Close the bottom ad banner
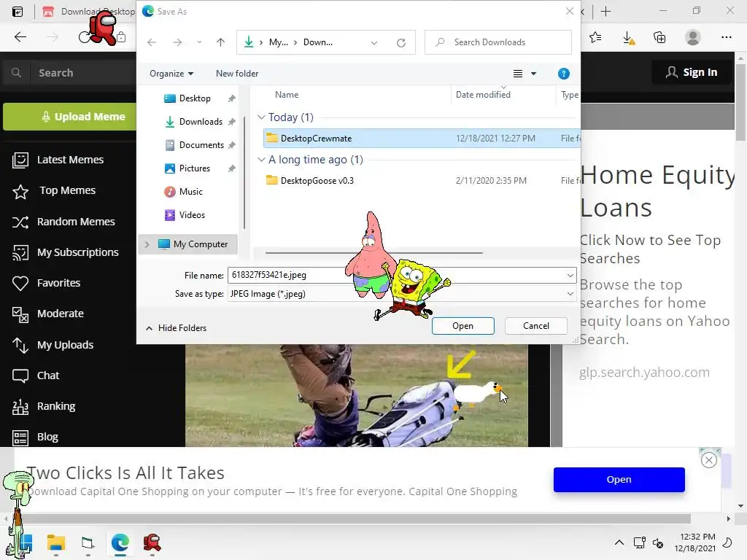 [709, 460]
